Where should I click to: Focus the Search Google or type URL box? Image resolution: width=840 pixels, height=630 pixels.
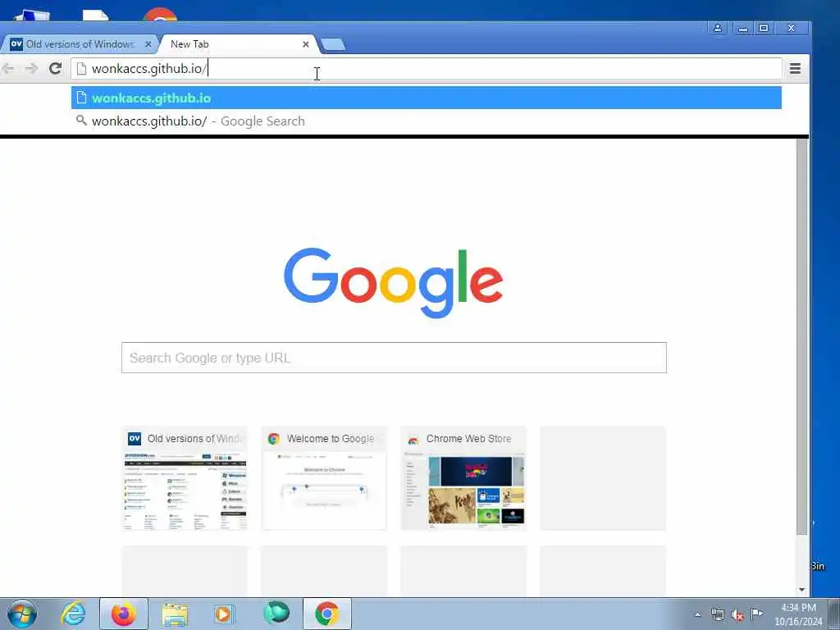tap(394, 358)
